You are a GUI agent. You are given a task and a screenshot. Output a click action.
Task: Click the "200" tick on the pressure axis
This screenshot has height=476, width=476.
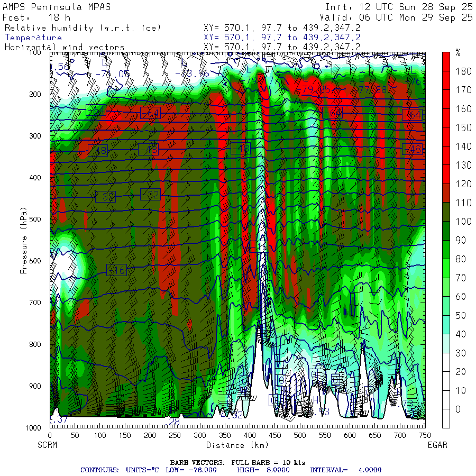pos(35,95)
